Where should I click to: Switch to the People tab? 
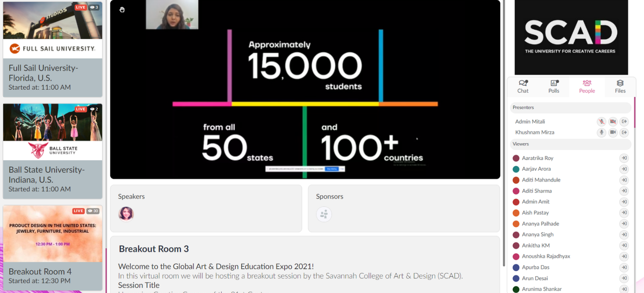point(587,87)
